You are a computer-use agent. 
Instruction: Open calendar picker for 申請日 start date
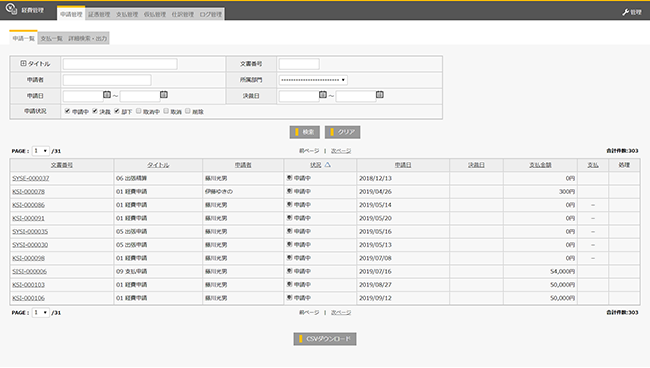pyautogui.click(x=107, y=94)
